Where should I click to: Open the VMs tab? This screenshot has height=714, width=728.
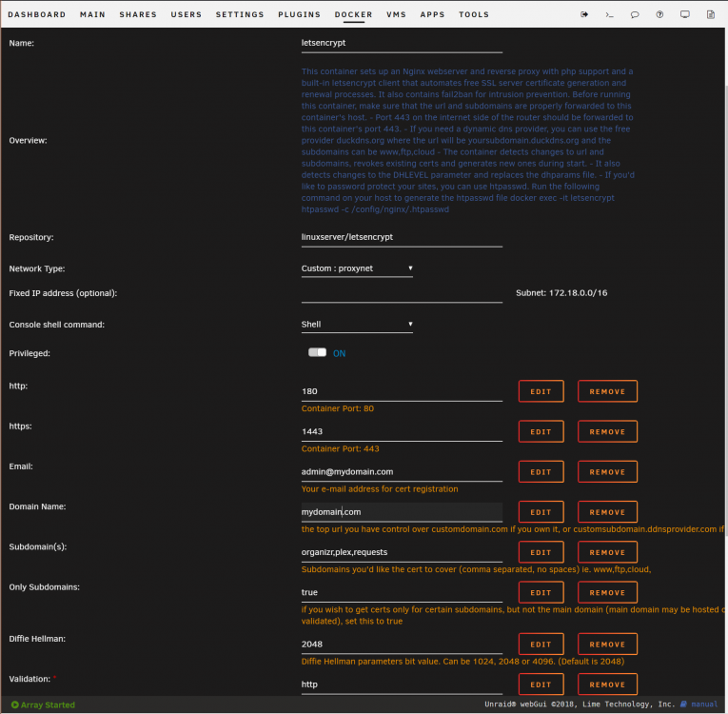pyautogui.click(x=396, y=14)
